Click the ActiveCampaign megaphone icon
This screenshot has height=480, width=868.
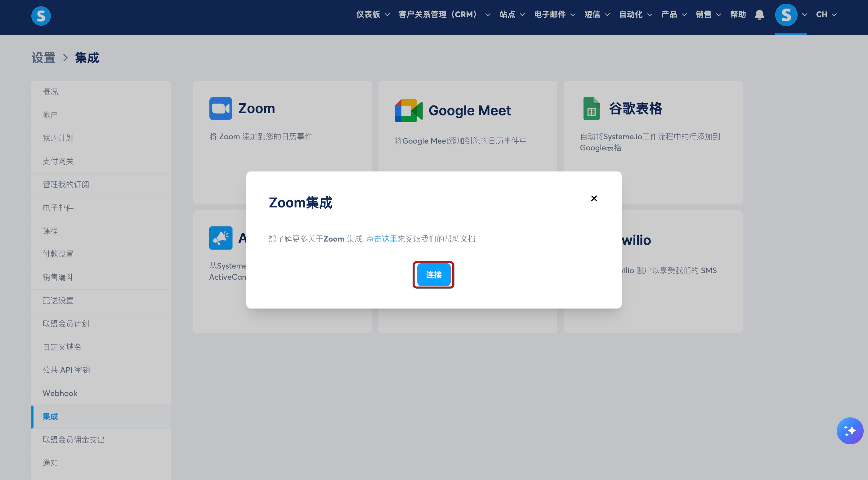tap(220, 238)
